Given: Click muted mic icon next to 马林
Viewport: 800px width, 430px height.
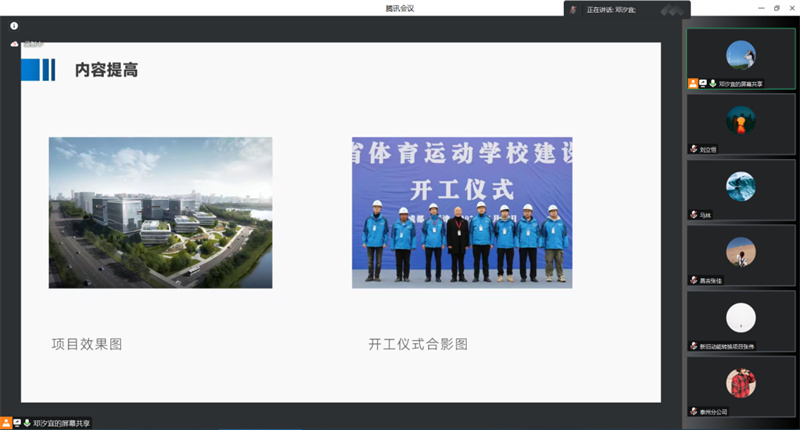Looking at the screenshot, I should pyautogui.click(x=692, y=215).
